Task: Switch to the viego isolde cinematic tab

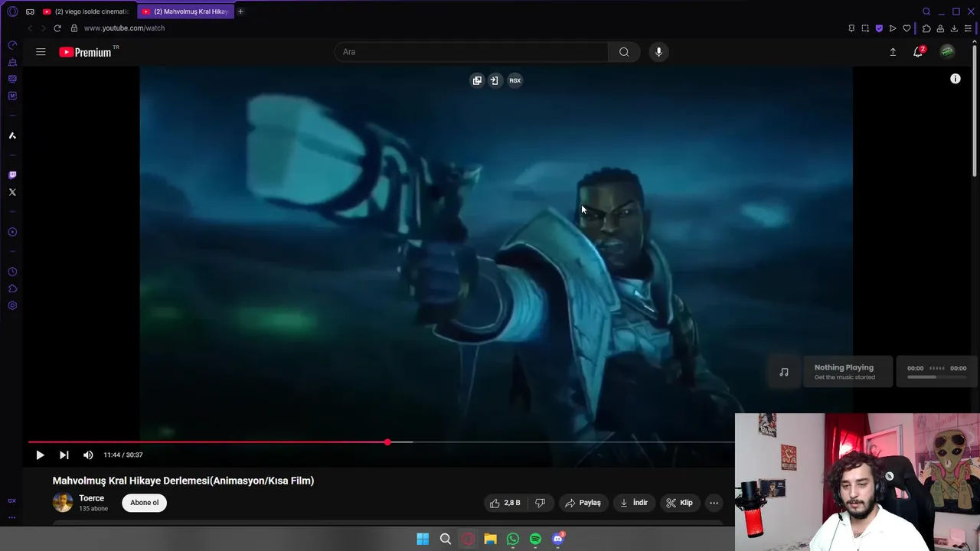Action: pos(85,11)
